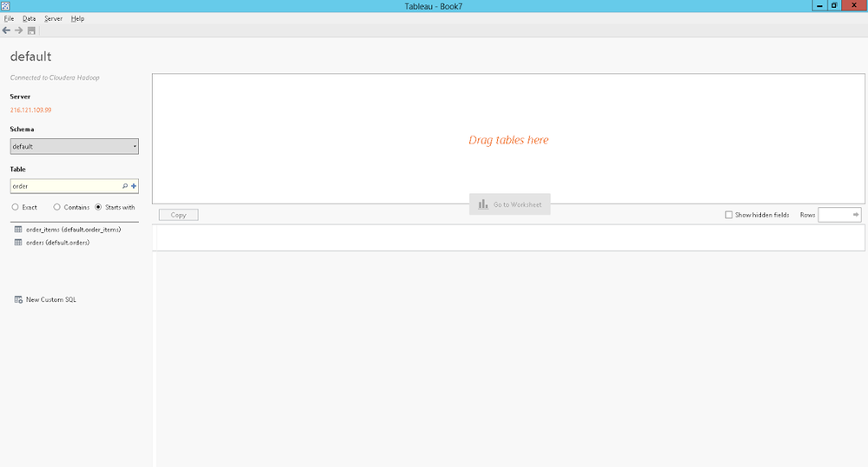This screenshot has height=467, width=868.
Task: Click the save disk toolbar icon
Action: click(31, 30)
